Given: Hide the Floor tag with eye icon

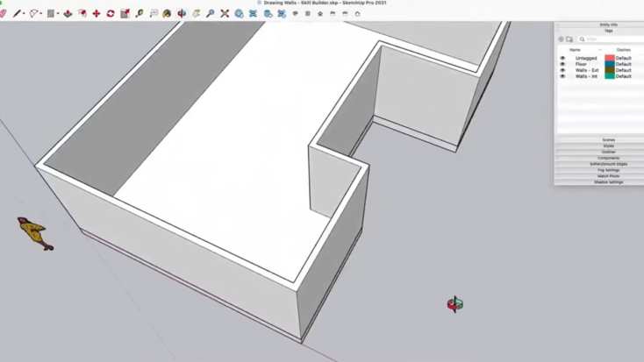Looking at the screenshot, I should click(562, 65).
